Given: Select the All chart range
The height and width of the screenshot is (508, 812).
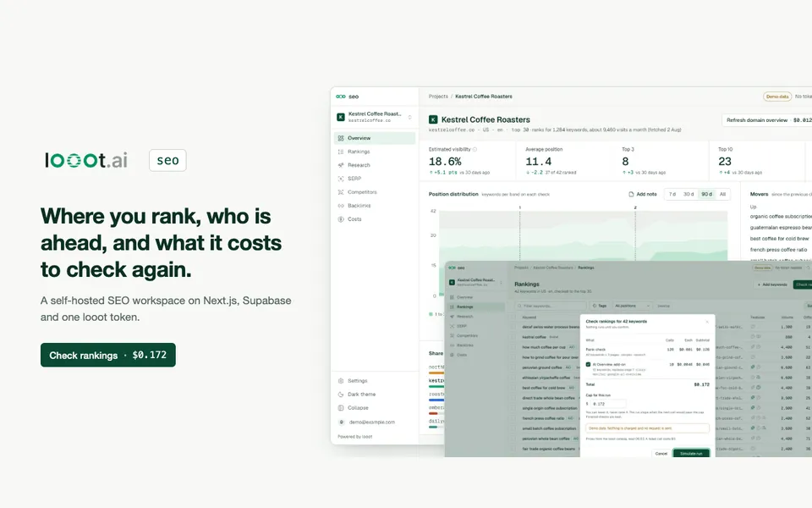Looking at the screenshot, I should click(x=722, y=194).
